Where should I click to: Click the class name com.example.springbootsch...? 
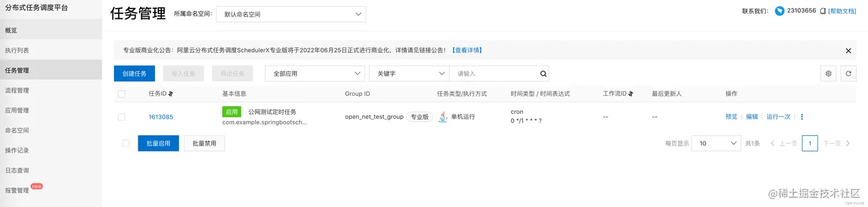click(x=265, y=122)
